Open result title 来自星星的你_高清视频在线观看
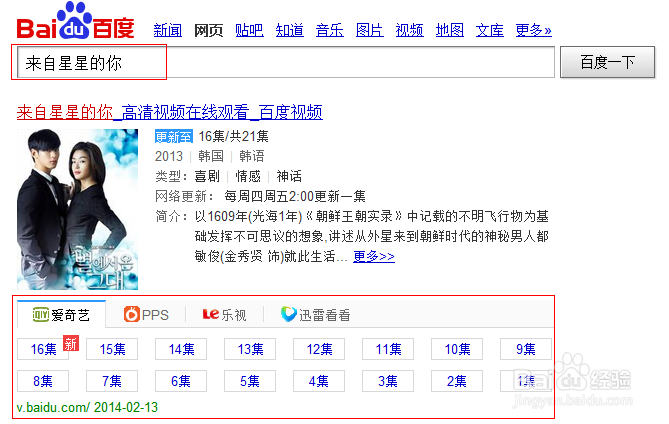 [x=169, y=112]
